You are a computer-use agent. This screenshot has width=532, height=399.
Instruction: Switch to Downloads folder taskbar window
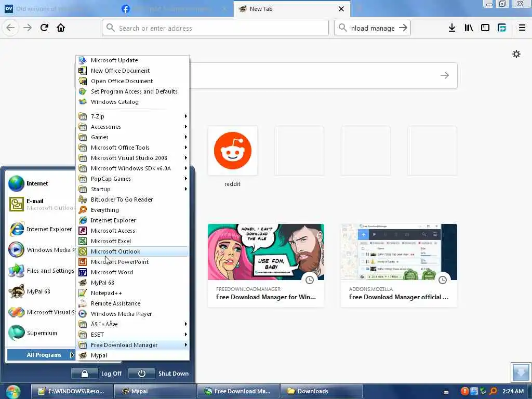point(322,392)
